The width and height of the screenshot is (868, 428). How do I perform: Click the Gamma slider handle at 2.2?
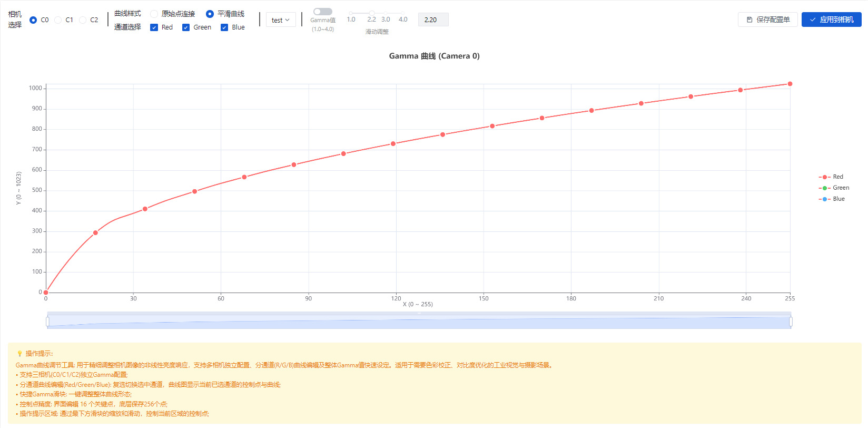pos(372,13)
